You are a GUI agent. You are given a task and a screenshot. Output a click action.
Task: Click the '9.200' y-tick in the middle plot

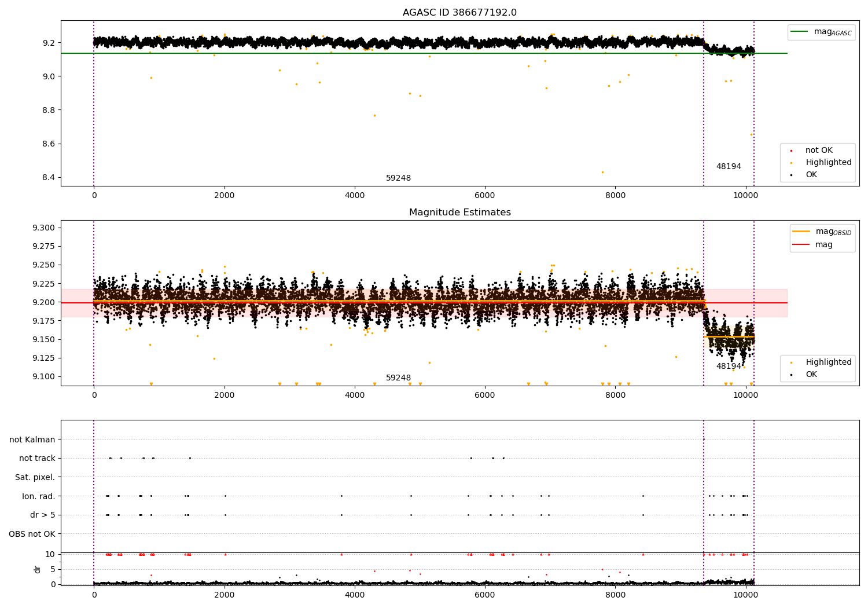click(x=44, y=303)
